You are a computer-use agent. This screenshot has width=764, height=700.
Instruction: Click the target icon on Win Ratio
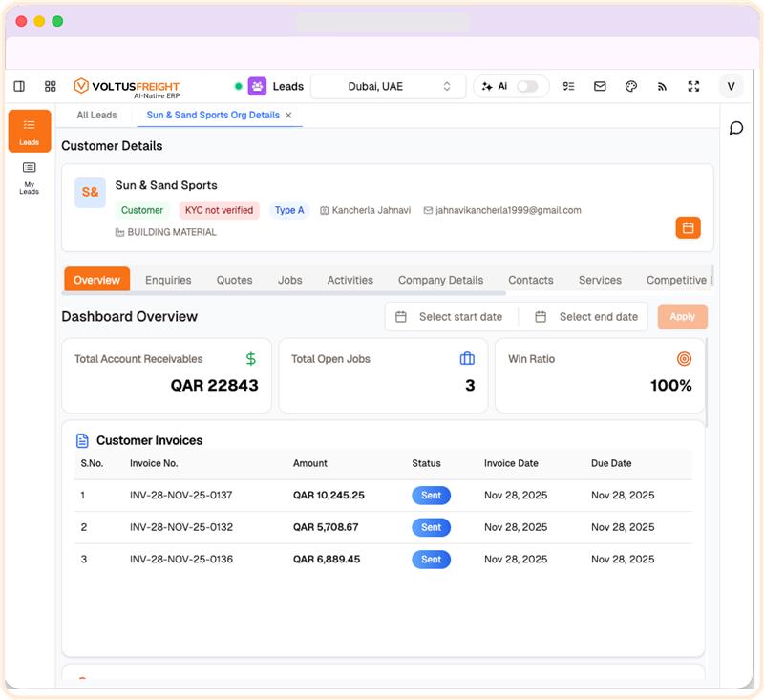coord(684,359)
